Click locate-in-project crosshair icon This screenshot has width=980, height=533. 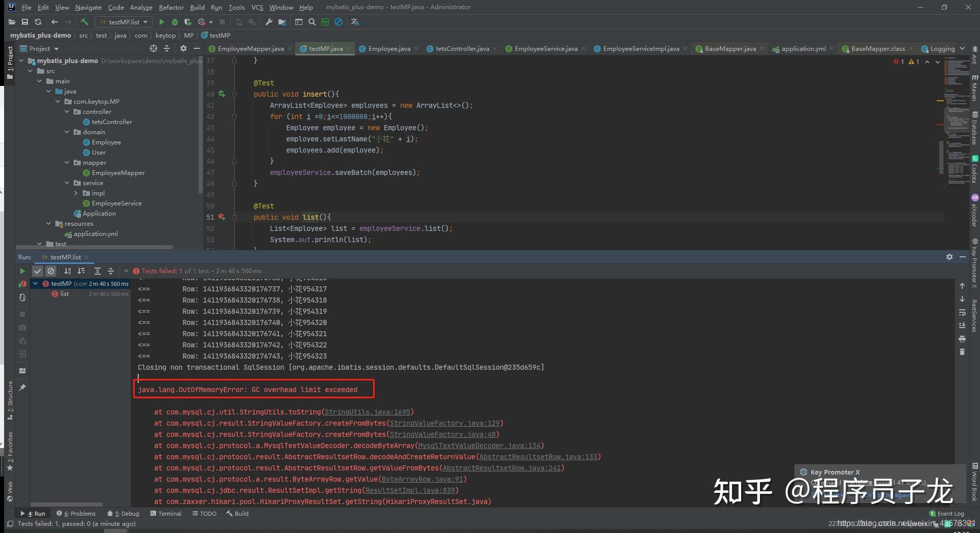(154, 48)
